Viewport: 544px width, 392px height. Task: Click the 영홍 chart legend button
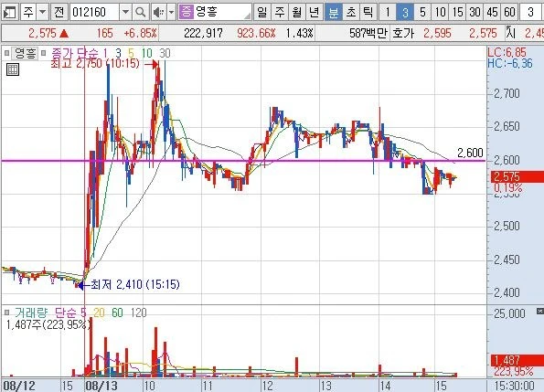pyautogui.click(x=26, y=53)
